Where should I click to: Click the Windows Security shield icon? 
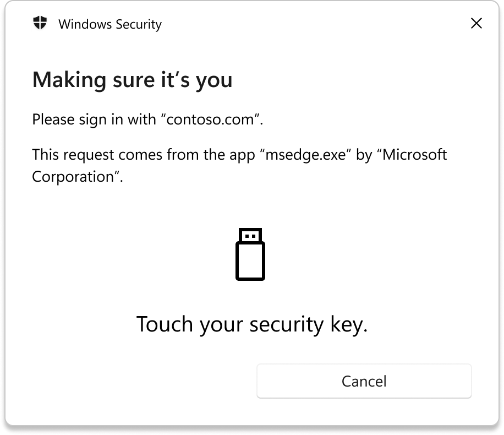point(40,24)
